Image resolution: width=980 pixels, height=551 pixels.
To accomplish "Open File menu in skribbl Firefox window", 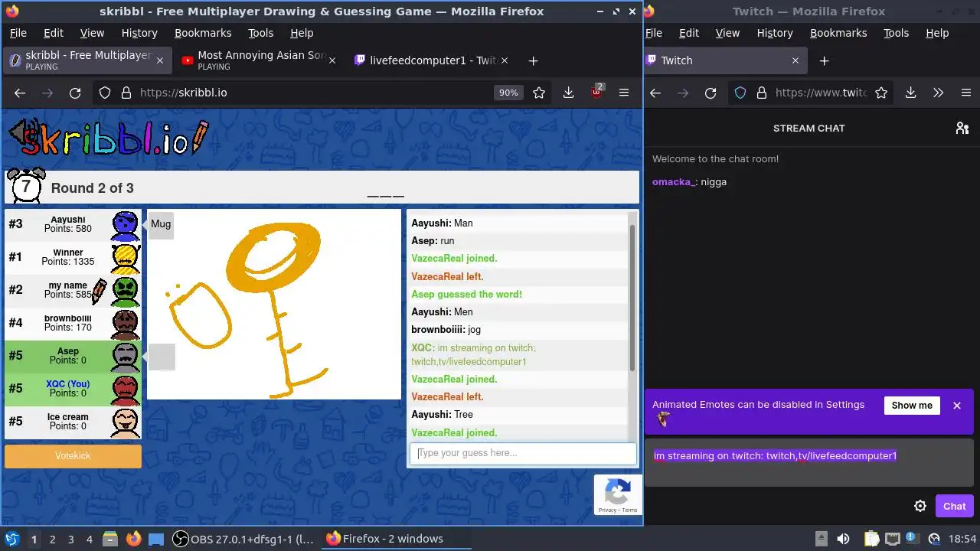I will (18, 33).
